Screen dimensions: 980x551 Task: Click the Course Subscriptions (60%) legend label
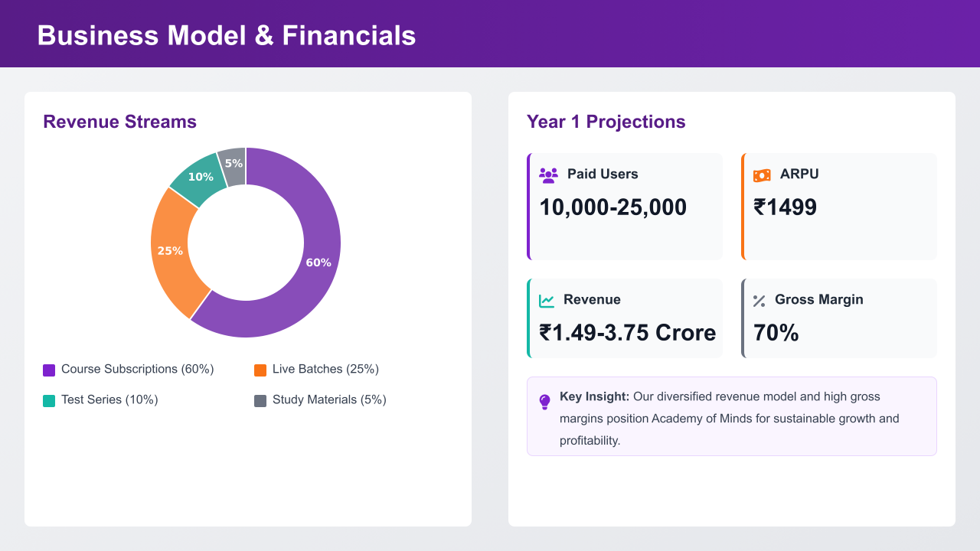[x=137, y=370]
